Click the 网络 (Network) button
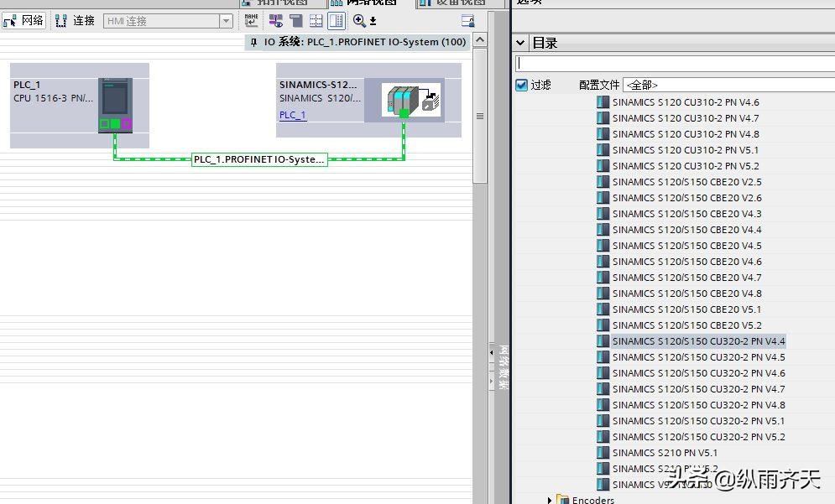The image size is (835, 504). click(x=23, y=21)
